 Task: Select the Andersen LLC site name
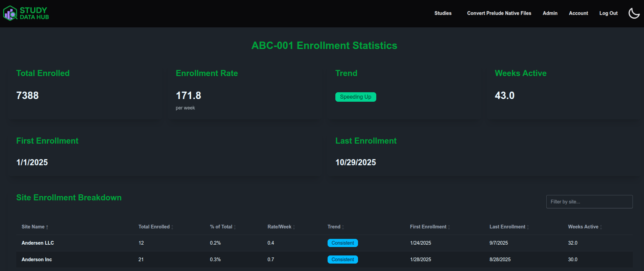38,243
